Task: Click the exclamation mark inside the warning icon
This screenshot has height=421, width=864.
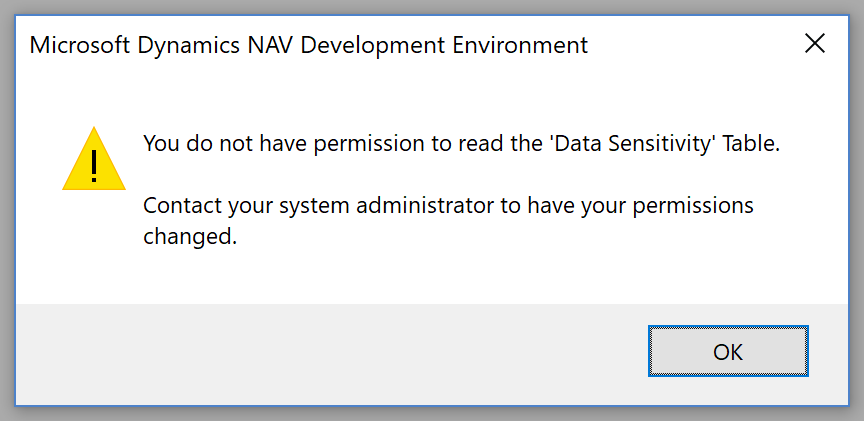Action: click(94, 165)
